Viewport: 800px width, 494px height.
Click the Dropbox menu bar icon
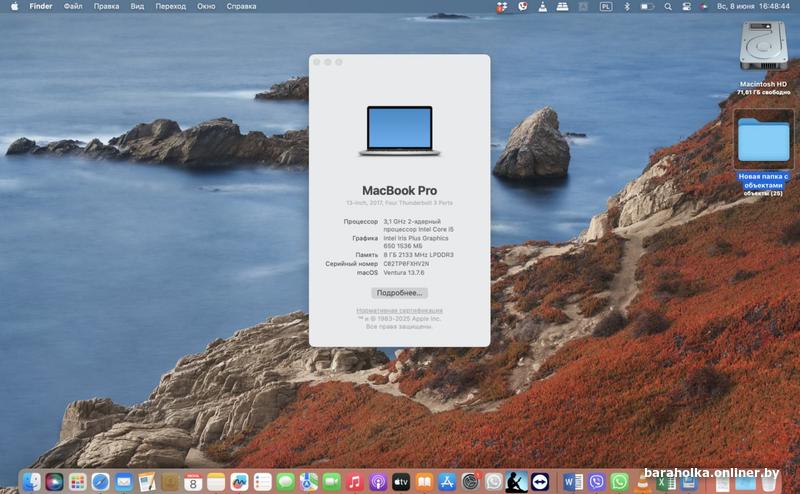tap(503, 6)
